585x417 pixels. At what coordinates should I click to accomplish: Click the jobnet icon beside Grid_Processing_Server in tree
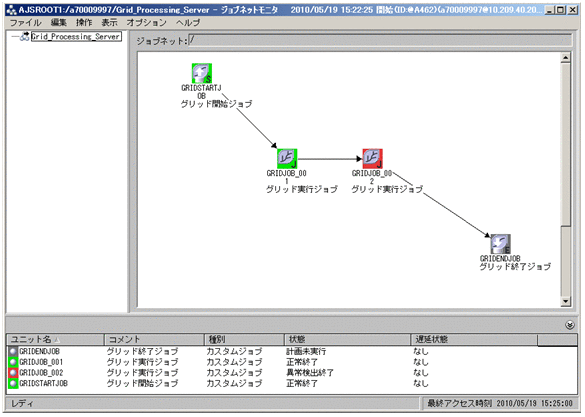pos(25,37)
